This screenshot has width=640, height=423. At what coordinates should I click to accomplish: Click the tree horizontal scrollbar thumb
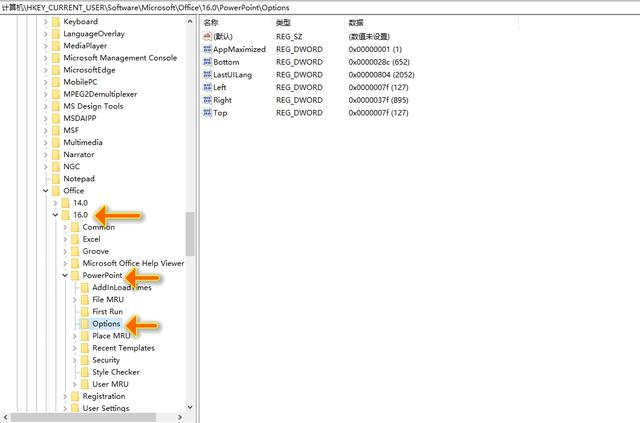(x=84, y=417)
